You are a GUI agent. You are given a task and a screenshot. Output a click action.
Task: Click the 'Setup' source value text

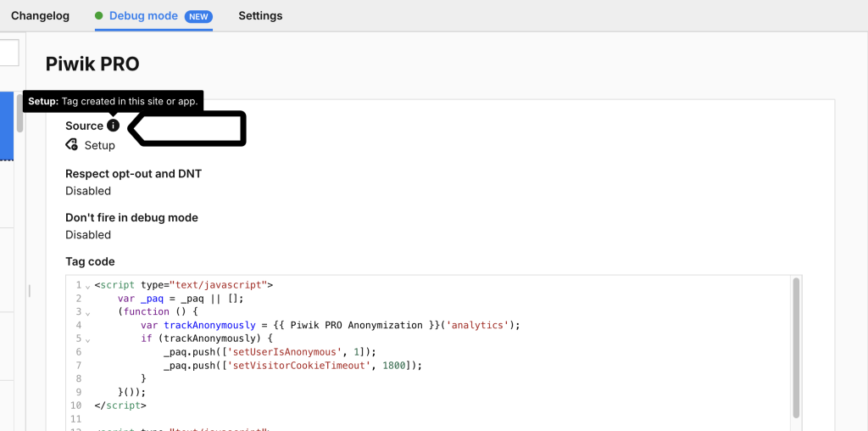(x=100, y=146)
